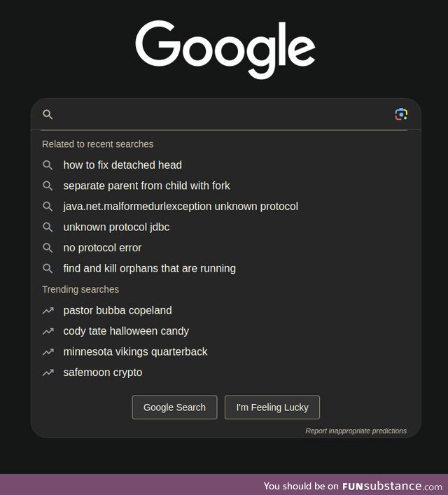Click magnifier icon beside 'no protocol error'
This screenshot has height=495, width=448.
[x=48, y=248]
